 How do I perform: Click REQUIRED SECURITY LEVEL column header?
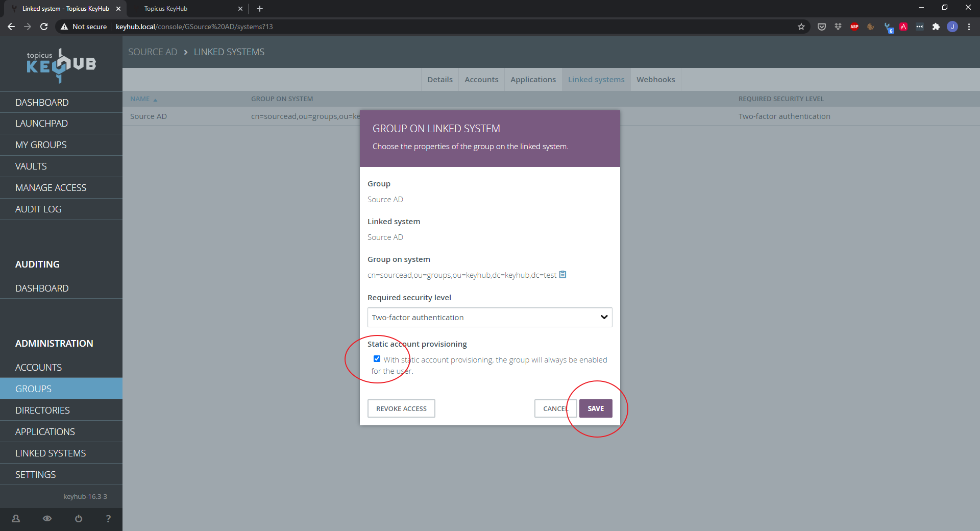click(781, 99)
